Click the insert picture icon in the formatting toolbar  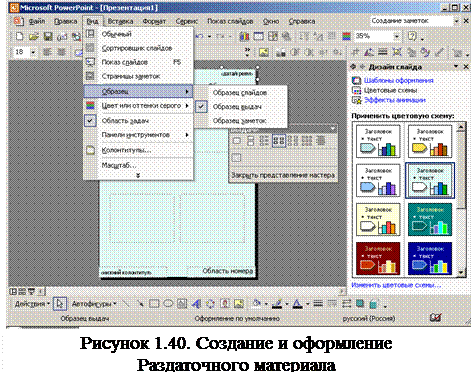pyautogui.click(x=264, y=52)
